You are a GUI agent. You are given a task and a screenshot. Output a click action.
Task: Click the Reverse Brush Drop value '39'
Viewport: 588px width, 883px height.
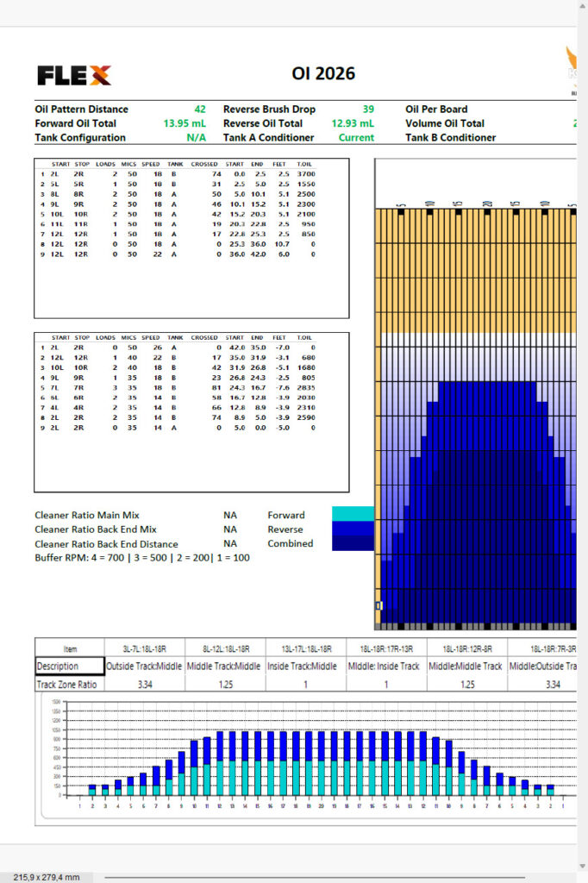click(x=368, y=110)
